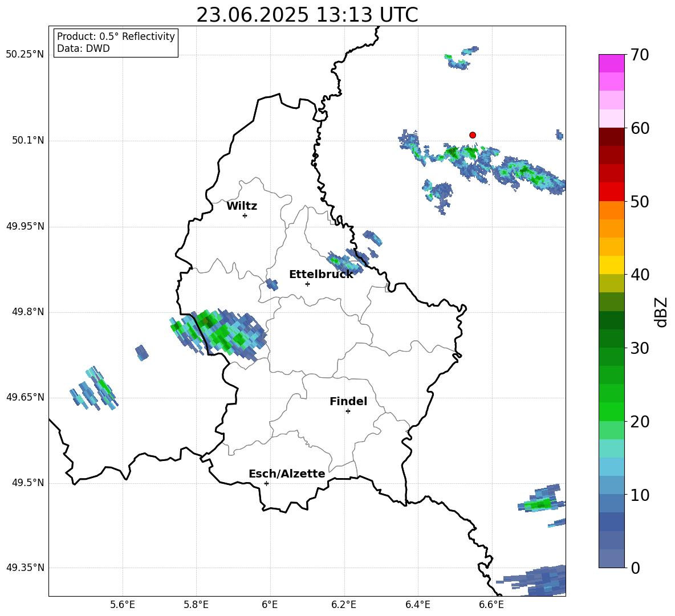Click the 49.8°N latitude label
Image resolution: width=675 pixels, height=616 pixels.
tap(27, 312)
